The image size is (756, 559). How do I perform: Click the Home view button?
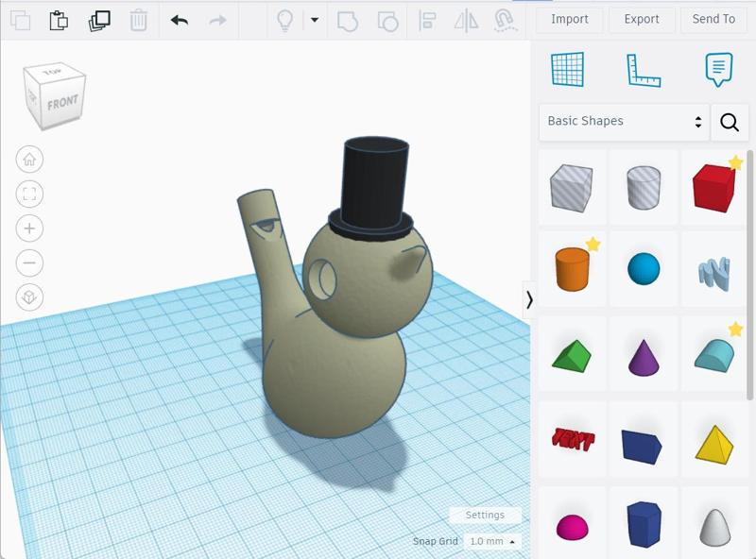click(29, 159)
